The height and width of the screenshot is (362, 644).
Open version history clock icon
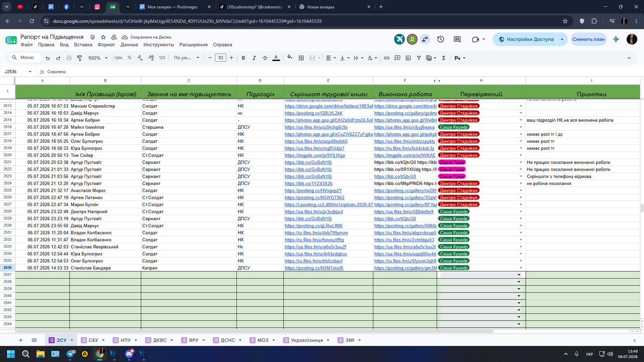pyautogui.click(x=441, y=39)
